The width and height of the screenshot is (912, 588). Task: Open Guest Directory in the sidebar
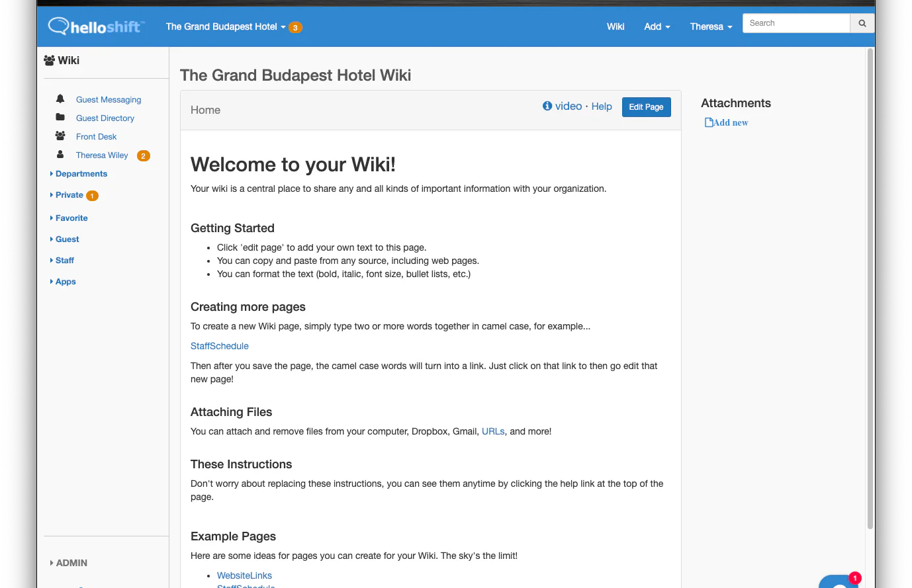click(x=105, y=118)
